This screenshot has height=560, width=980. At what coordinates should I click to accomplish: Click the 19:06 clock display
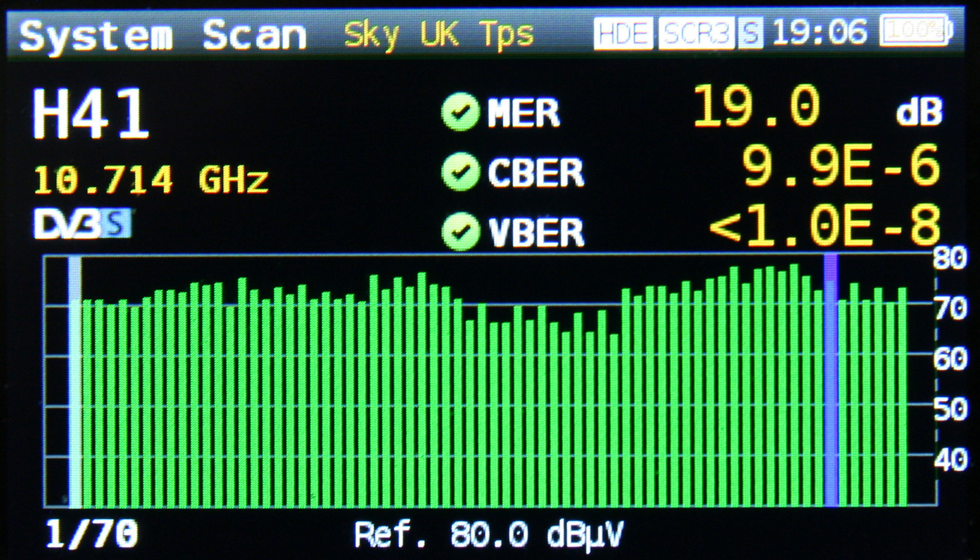pos(820,33)
